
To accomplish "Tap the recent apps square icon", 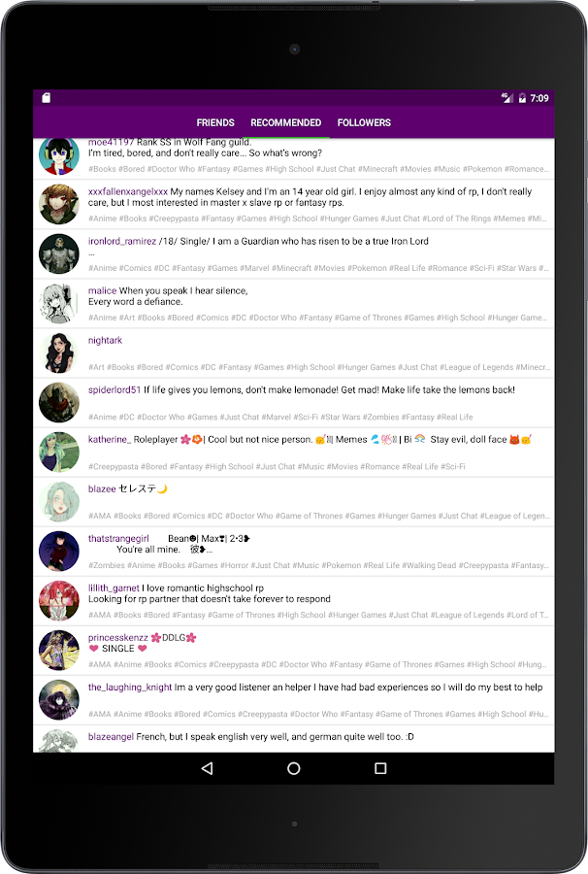I will pos(380,768).
